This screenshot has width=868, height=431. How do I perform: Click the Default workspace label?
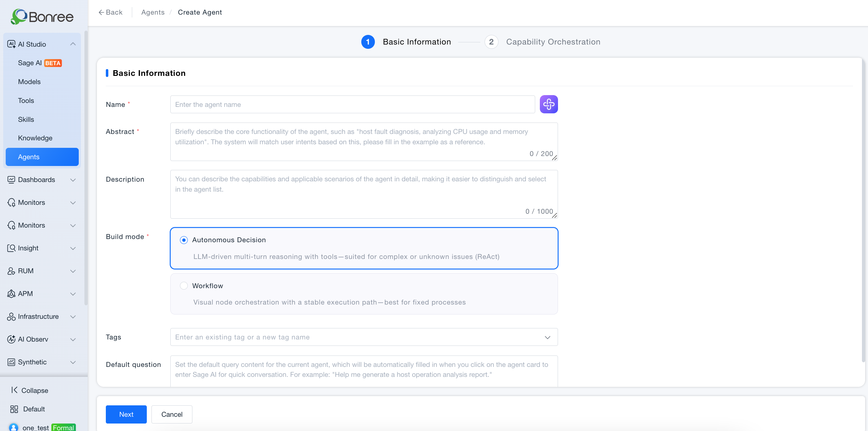click(34, 409)
